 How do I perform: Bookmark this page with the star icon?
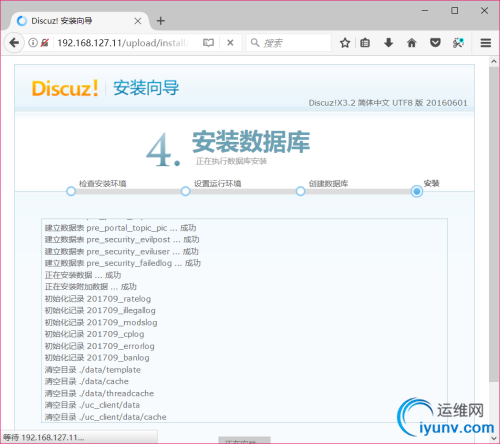pyautogui.click(x=345, y=43)
